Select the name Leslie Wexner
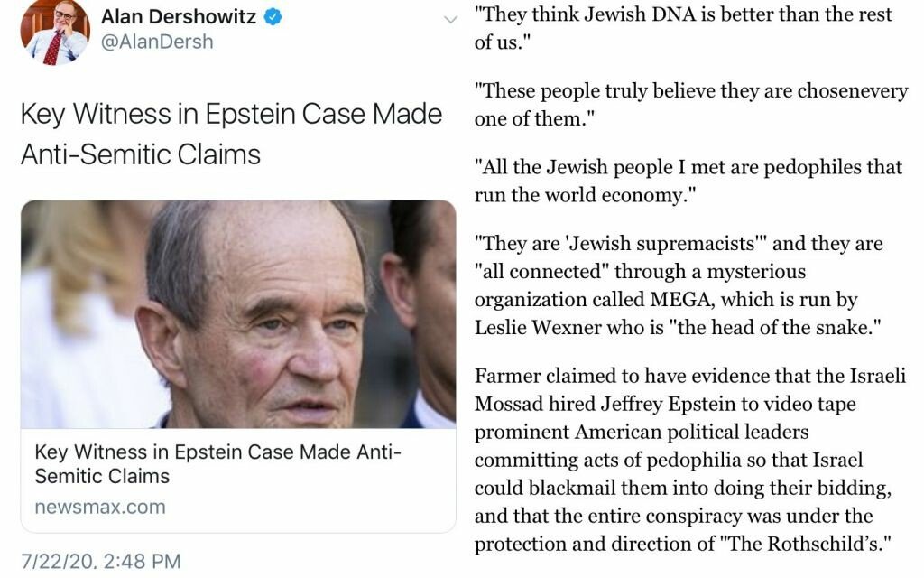The width and height of the screenshot is (924, 578). coord(538,327)
